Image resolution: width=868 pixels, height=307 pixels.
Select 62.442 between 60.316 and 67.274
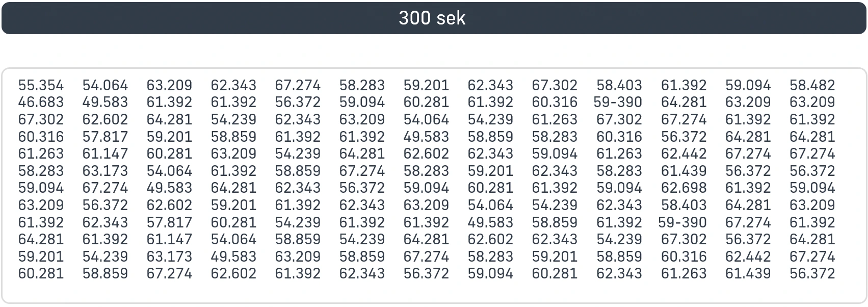(748, 257)
